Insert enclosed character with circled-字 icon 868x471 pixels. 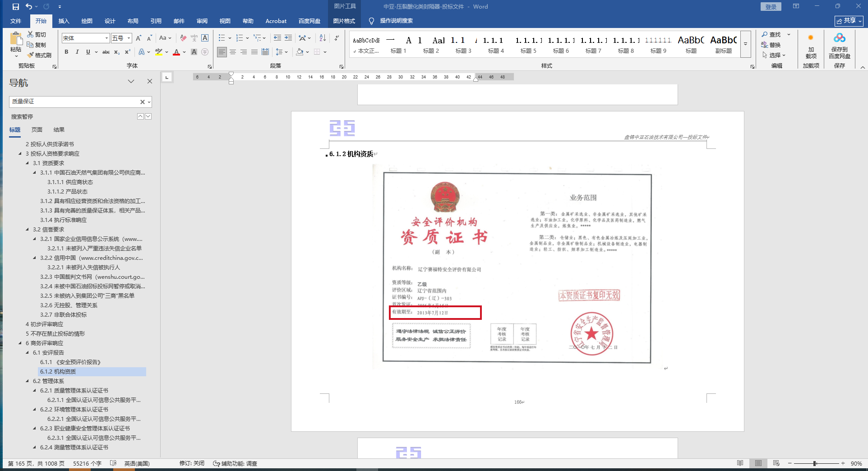205,52
